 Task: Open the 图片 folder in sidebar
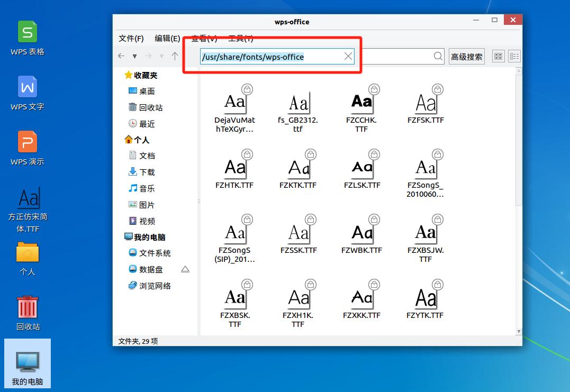(146, 204)
